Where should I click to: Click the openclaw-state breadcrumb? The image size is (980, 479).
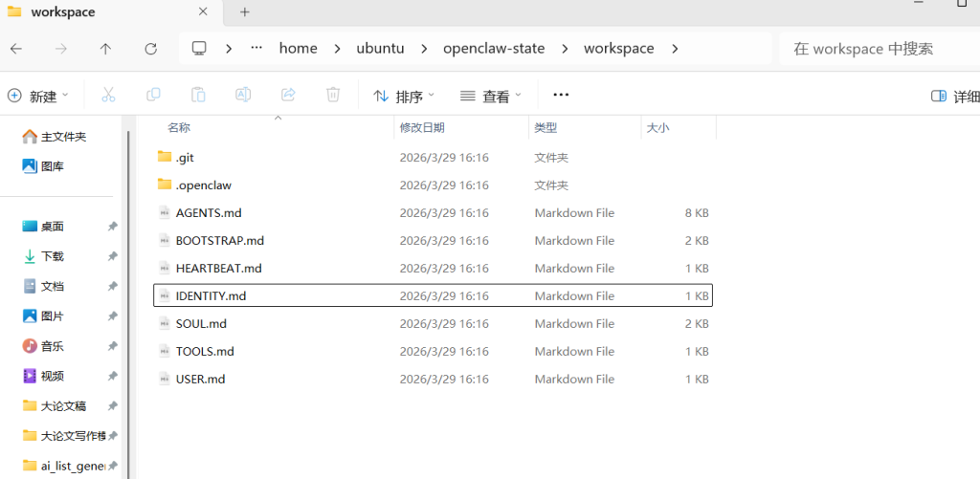click(x=494, y=49)
